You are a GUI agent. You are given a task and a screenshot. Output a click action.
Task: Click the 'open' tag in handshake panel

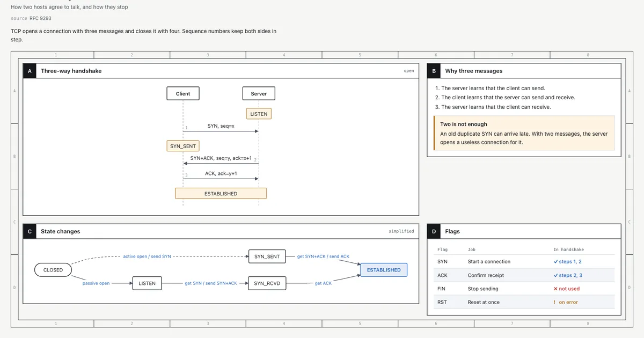tap(409, 71)
